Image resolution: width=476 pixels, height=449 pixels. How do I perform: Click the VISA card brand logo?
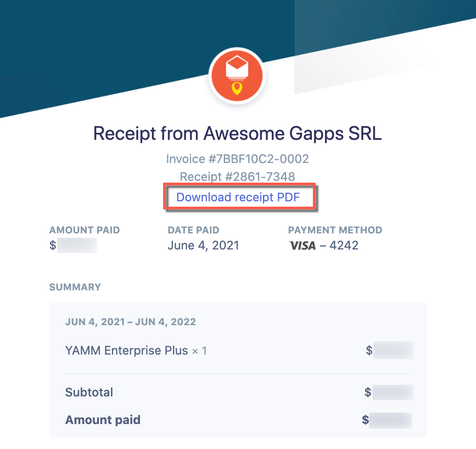(302, 245)
